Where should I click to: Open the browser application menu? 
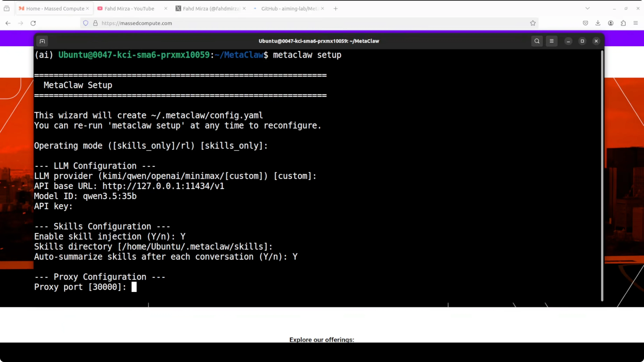(635, 23)
